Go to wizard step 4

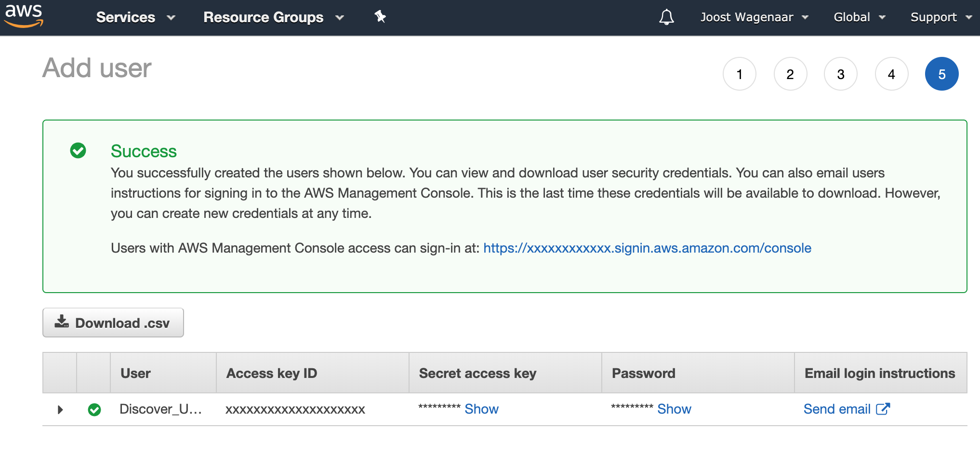point(891,74)
